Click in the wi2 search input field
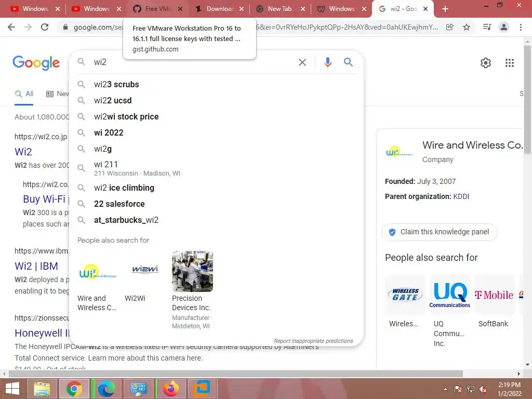 click(x=193, y=62)
